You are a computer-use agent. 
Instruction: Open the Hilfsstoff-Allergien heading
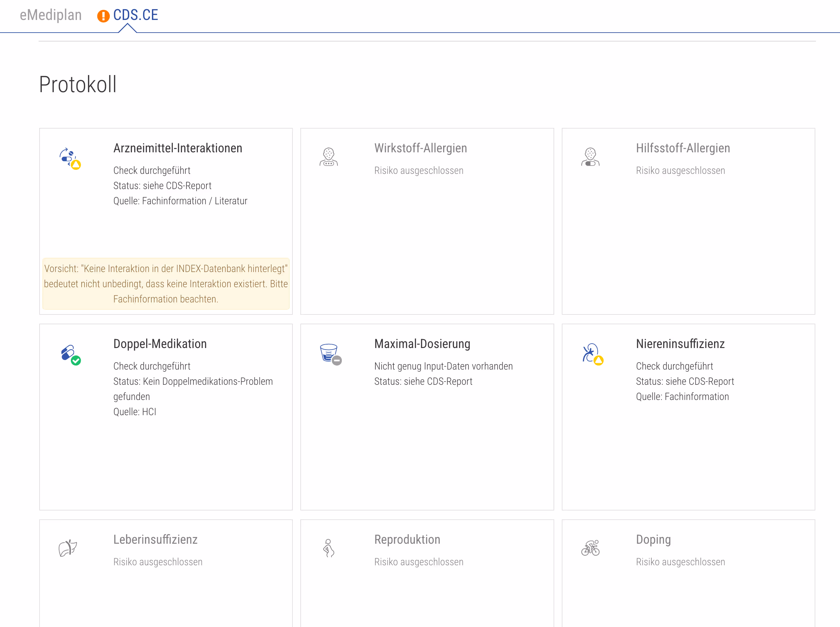(683, 148)
